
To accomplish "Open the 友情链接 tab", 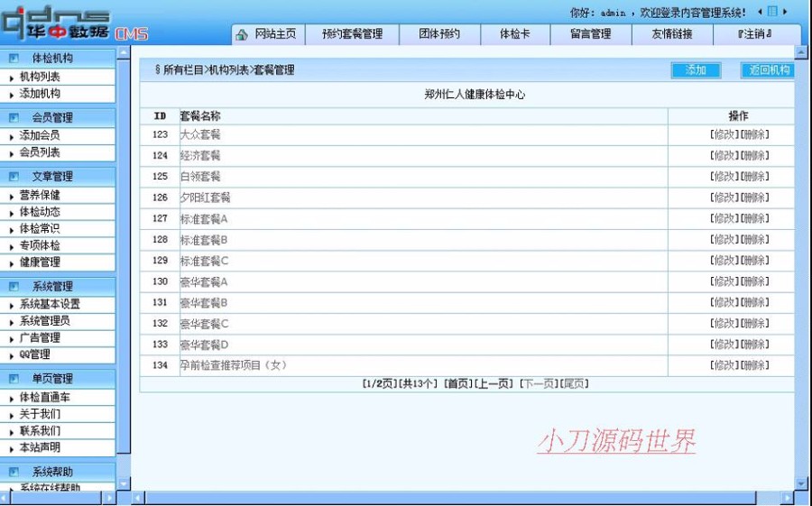I will click(x=672, y=34).
